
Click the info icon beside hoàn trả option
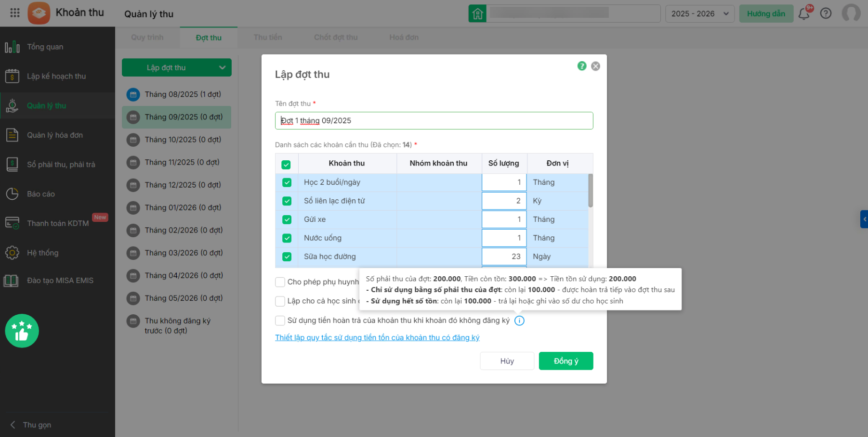click(519, 321)
